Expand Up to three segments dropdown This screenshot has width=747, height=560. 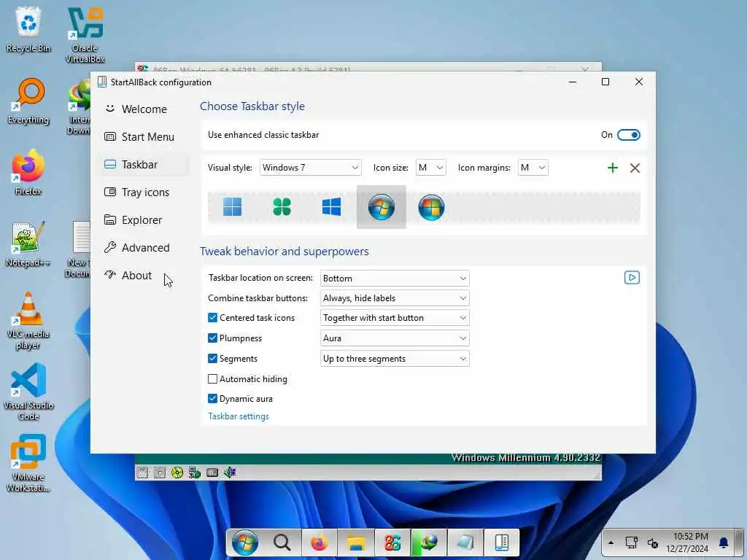[x=395, y=359]
